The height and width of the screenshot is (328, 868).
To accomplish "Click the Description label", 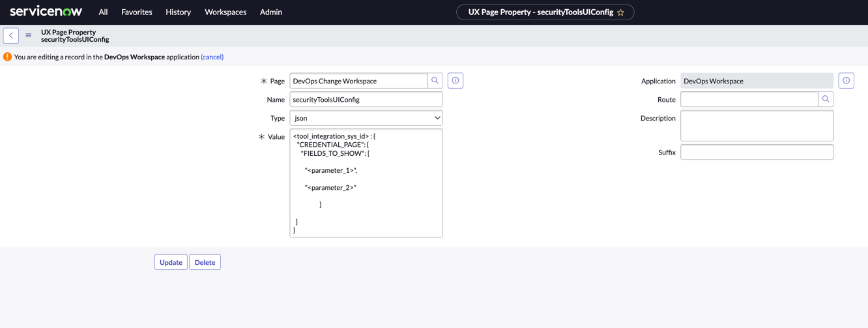I will tap(658, 118).
